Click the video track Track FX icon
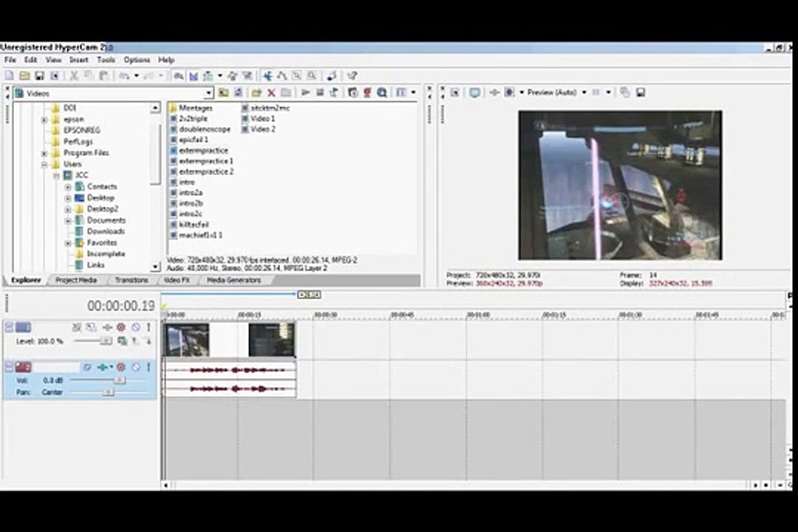Image resolution: width=798 pixels, height=532 pixels. pos(107,327)
